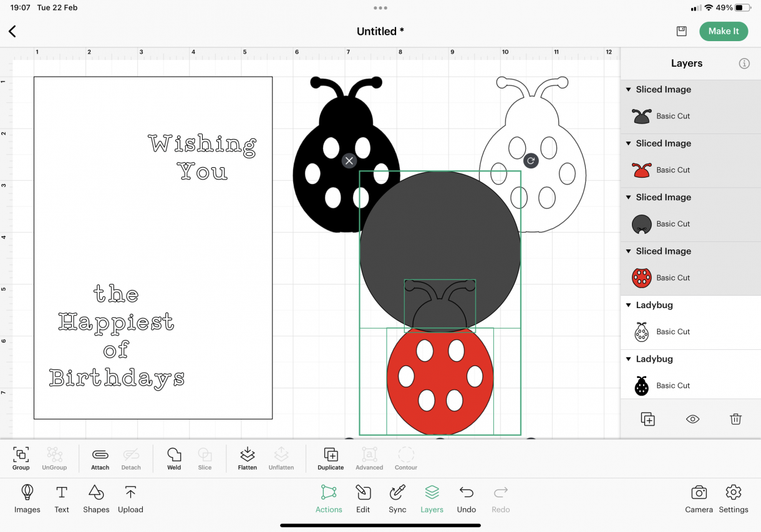Screen dimensions: 761x532
Task: Open the Camera tool
Action: pyautogui.click(x=699, y=499)
